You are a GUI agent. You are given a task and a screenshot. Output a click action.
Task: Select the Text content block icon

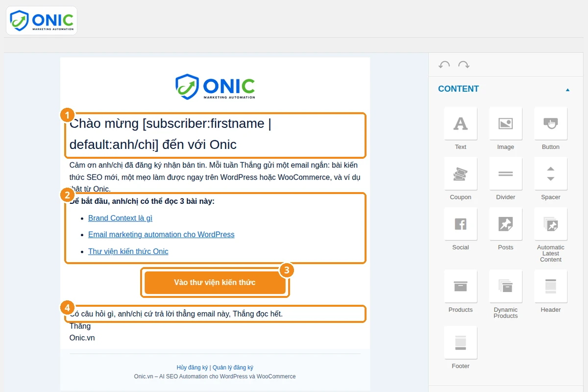[x=461, y=123]
